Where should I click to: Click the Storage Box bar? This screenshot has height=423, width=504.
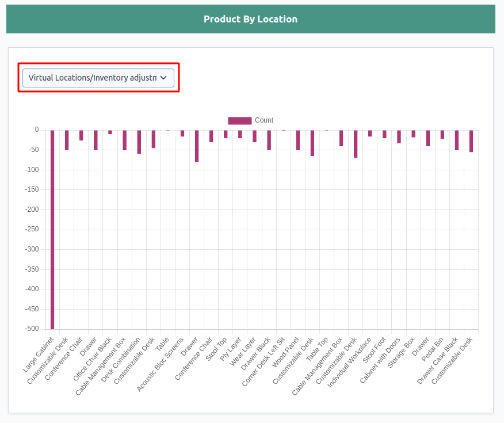point(413,134)
